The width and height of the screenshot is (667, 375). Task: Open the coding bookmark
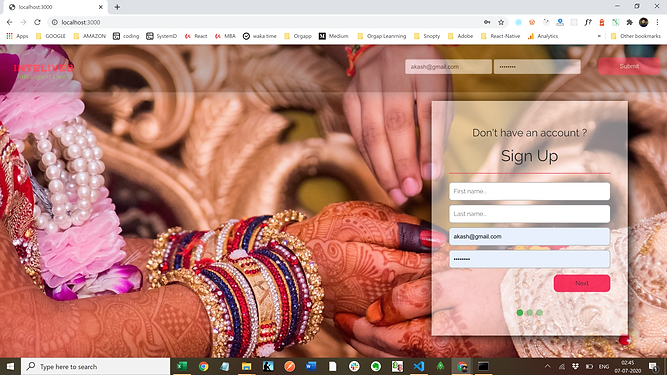click(126, 36)
